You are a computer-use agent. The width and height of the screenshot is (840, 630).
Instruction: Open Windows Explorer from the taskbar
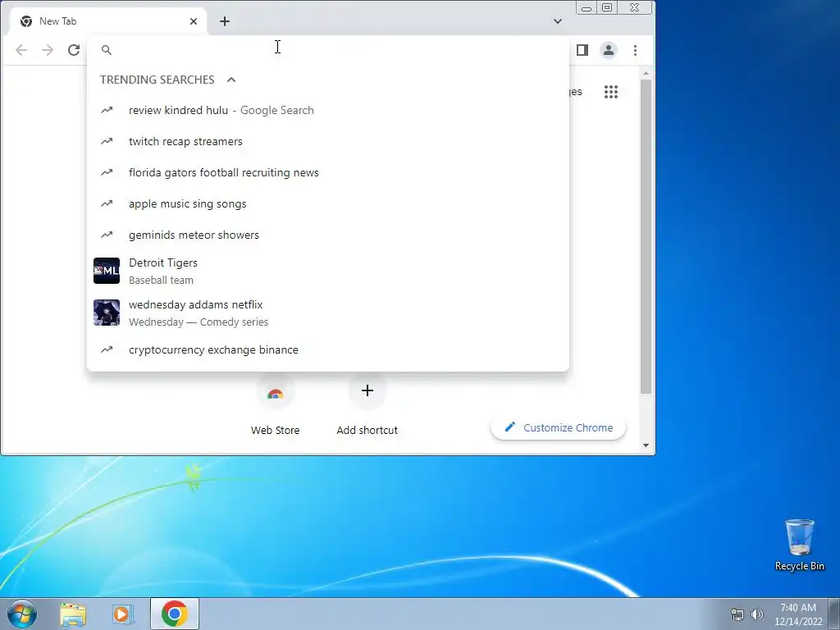click(73, 614)
